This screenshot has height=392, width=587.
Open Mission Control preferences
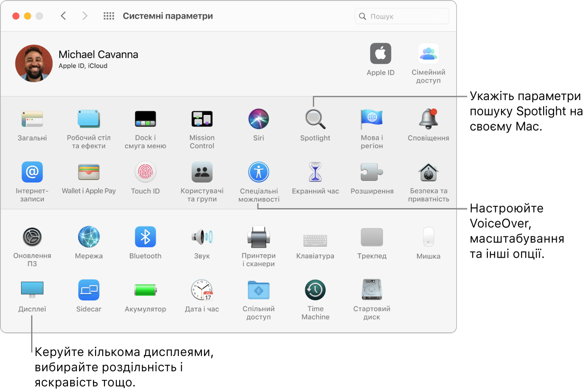point(202,119)
